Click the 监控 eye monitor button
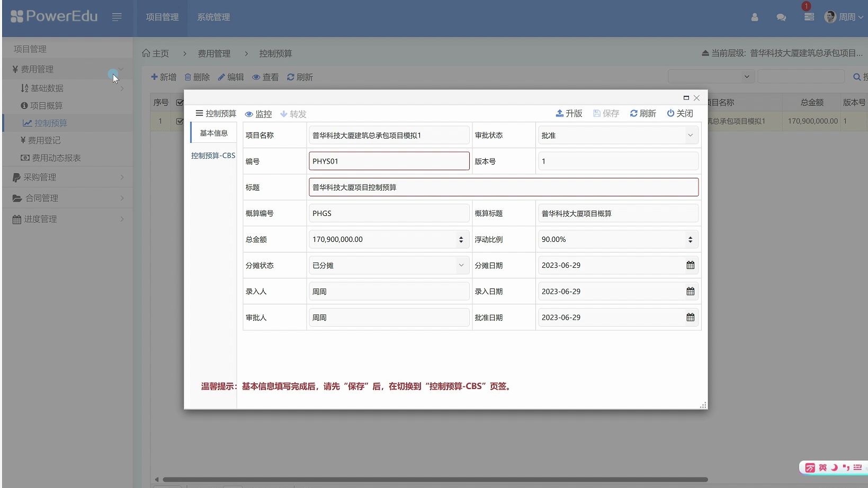Screen dimensions: 868x488 (258, 114)
